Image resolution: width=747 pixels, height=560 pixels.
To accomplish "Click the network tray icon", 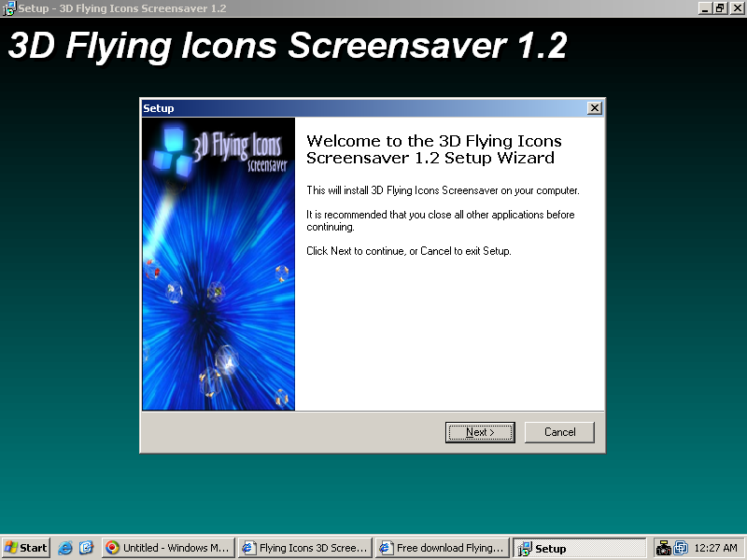I will (x=681, y=548).
